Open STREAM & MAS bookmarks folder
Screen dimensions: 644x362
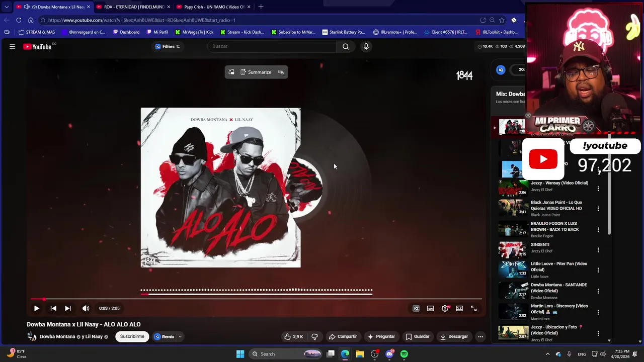point(37,32)
